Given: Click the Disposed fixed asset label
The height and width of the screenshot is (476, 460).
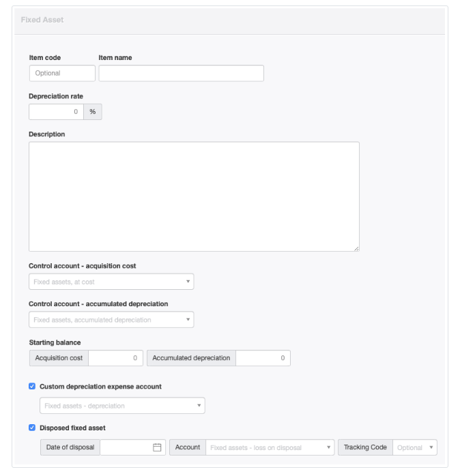Looking at the screenshot, I should 72,428.
